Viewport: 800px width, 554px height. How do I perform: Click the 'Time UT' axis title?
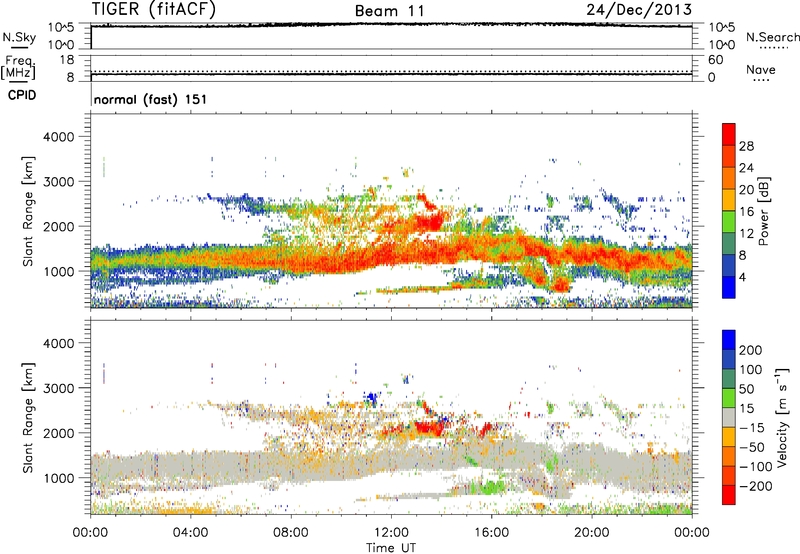pyautogui.click(x=391, y=548)
